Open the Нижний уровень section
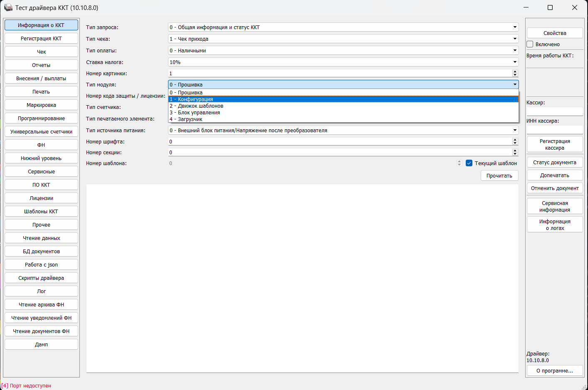The width and height of the screenshot is (588, 390). coord(41,158)
